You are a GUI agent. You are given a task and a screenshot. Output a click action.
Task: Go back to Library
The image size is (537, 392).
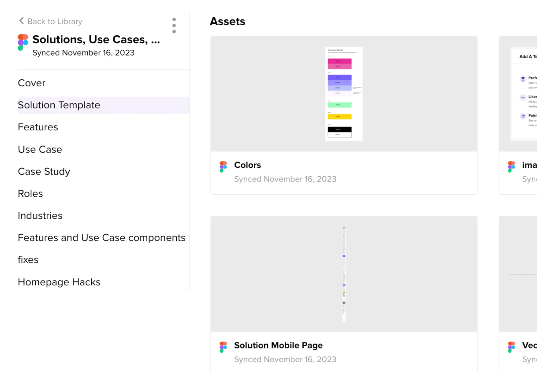click(54, 21)
